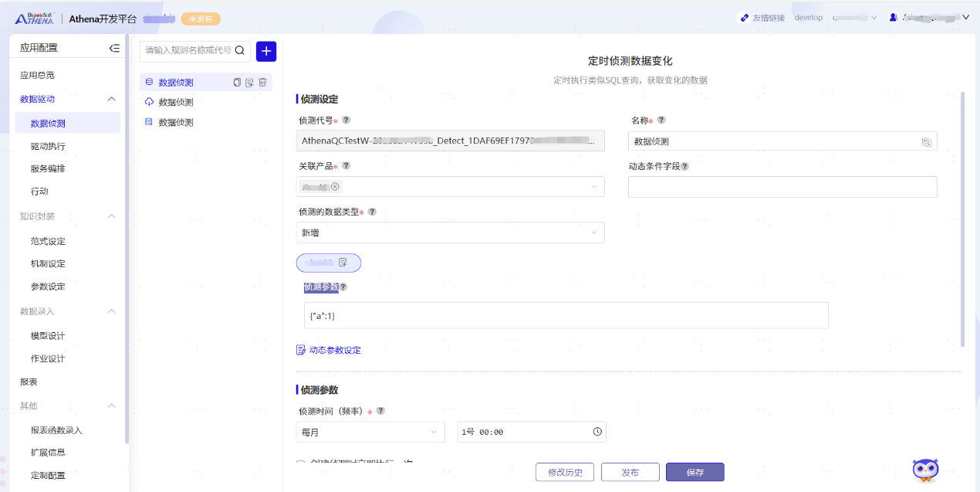980x492 pixels.
Task: Remove the selected tag in 关联产品
Action: [335, 187]
